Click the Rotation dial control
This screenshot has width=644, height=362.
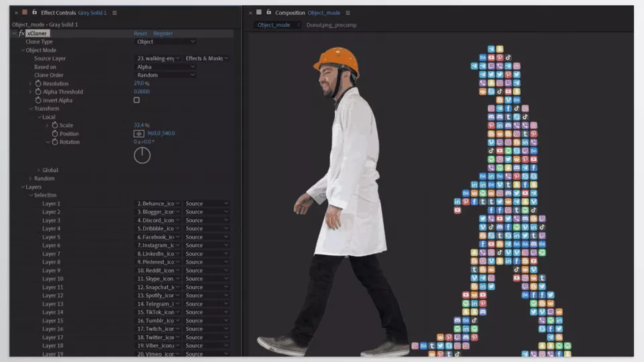click(x=142, y=156)
